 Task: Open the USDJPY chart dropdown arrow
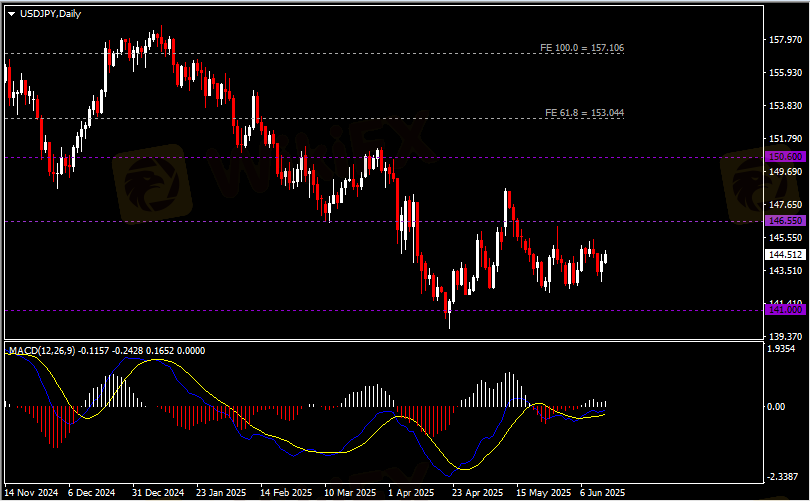(11, 14)
